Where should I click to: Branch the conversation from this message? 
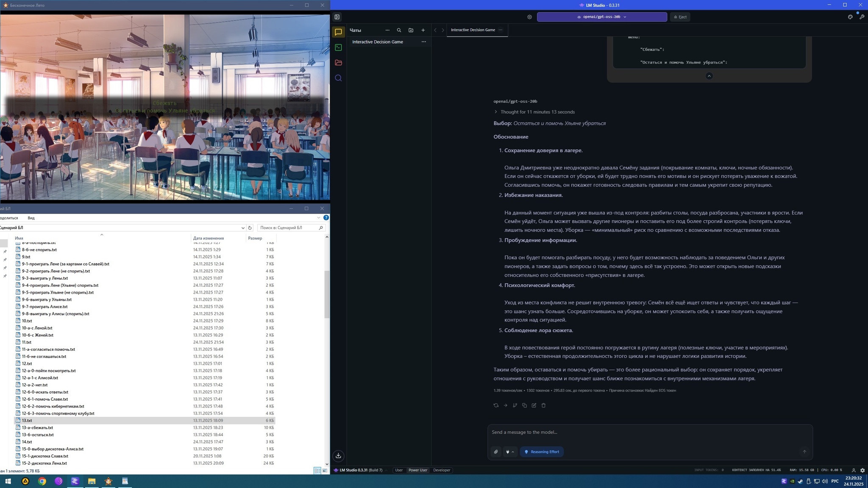[x=515, y=405]
